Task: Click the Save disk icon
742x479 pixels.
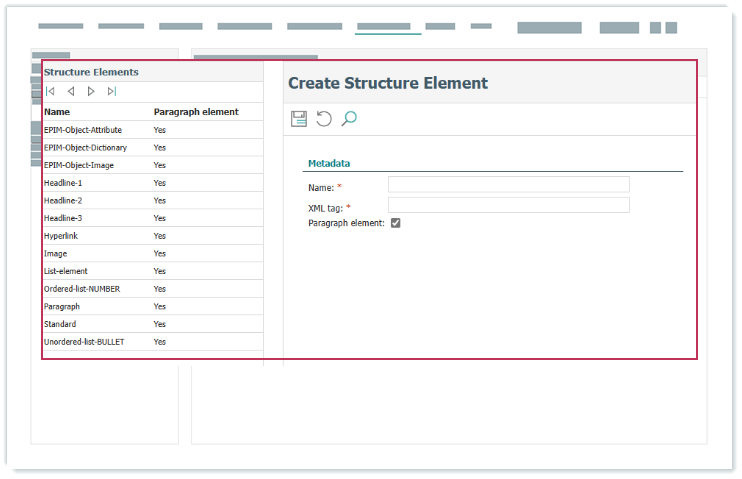Action: [298, 119]
